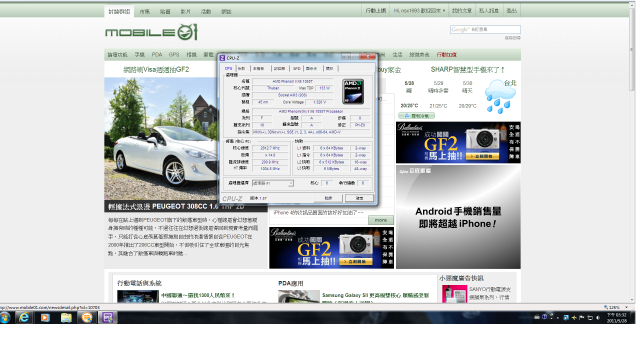Click the SHARP智慧型手機來了 headline
The width and height of the screenshot is (640, 360).
pyautogui.click(x=468, y=70)
